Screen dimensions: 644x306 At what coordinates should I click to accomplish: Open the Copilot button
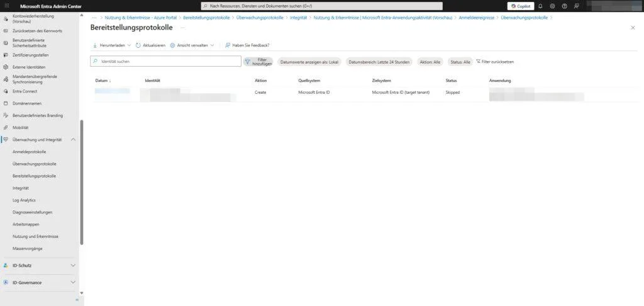coord(519,6)
